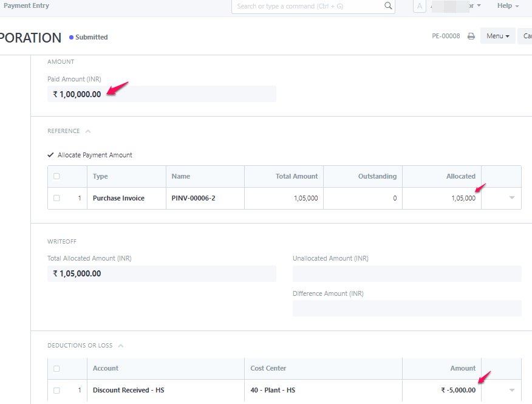Open row options for PINV-00006-2

coord(512,197)
